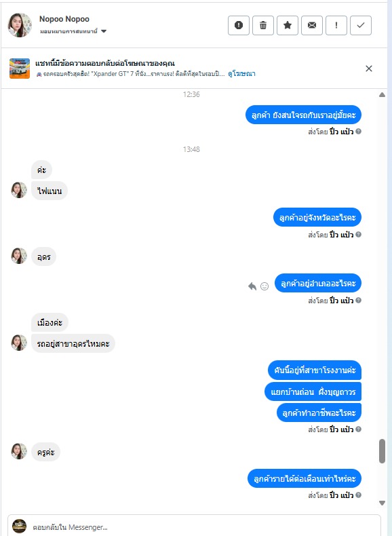This screenshot has height=536, width=392.
Task: Flag conversation as priority with exclamation icon
Action: (336, 25)
